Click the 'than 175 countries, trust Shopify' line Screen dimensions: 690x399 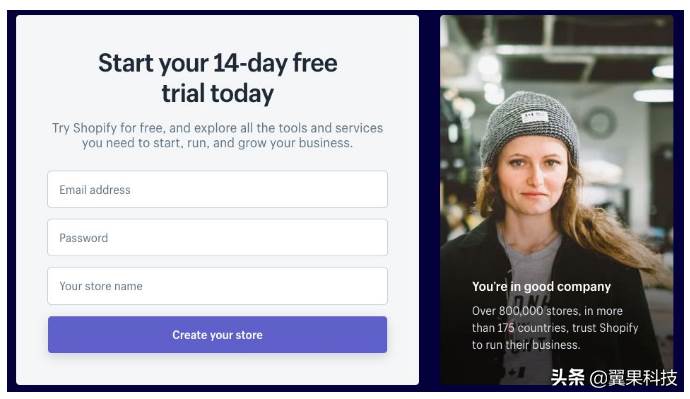click(x=554, y=328)
